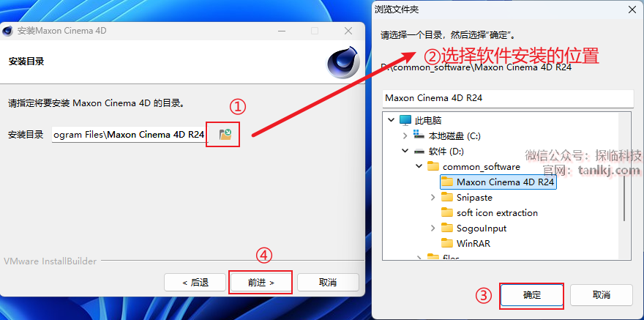This screenshot has height=320, width=644.
Task: Expand the SogouInput folder node
Action: tap(433, 228)
